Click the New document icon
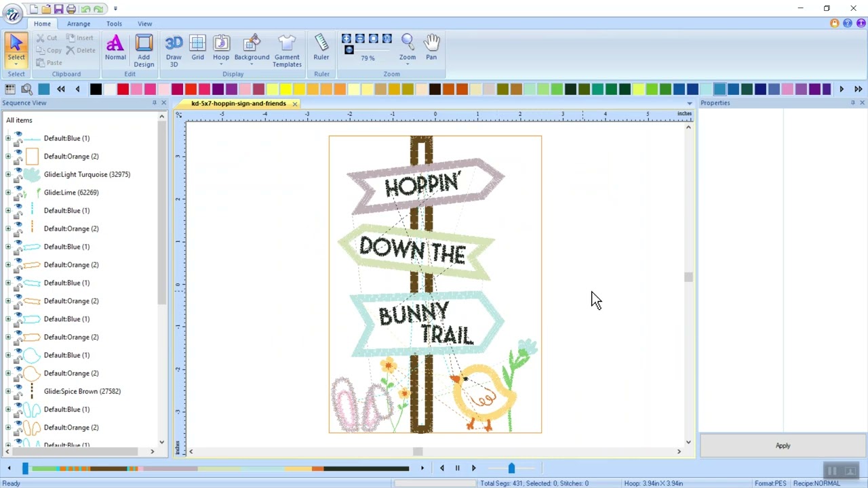The width and height of the screenshot is (868, 488). point(34,9)
